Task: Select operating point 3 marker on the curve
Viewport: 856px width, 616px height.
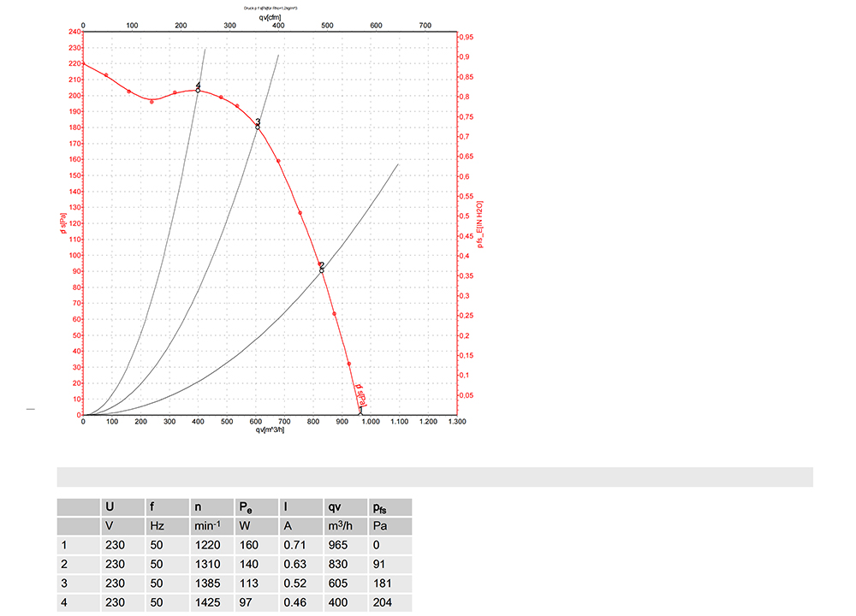Action: (257, 127)
